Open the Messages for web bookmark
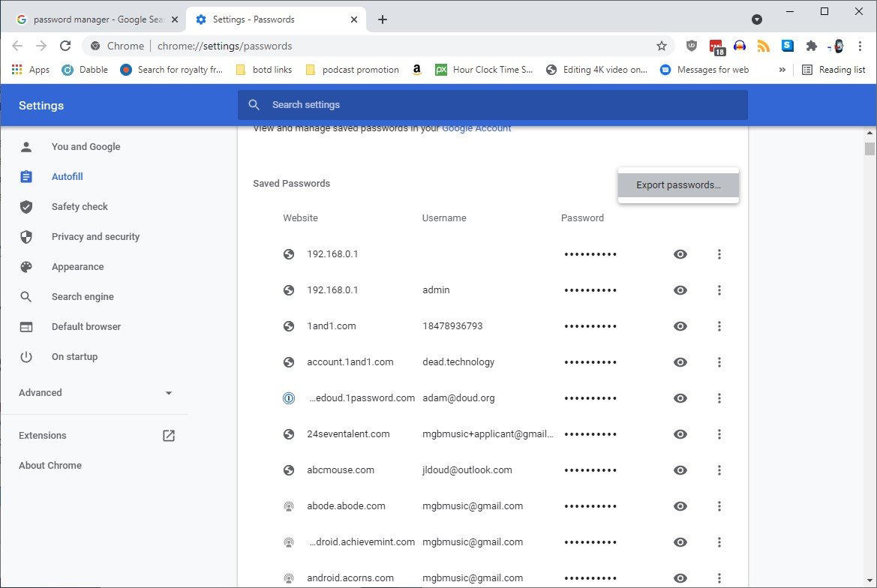This screenshot has width=877, height=588. [x=704, y=70]
